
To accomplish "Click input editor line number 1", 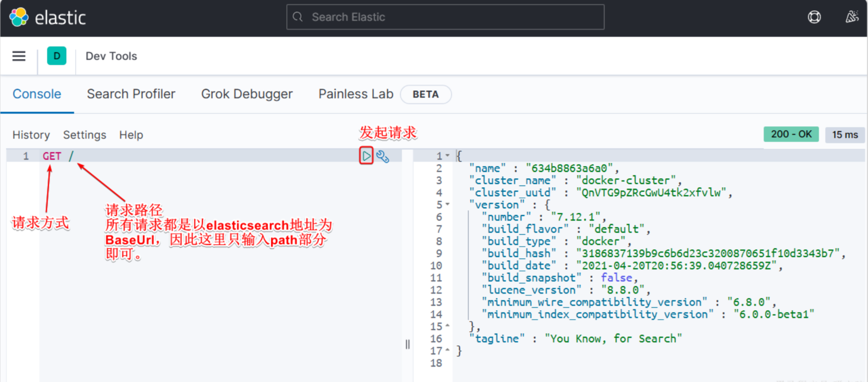I will [x=26, y=156].
